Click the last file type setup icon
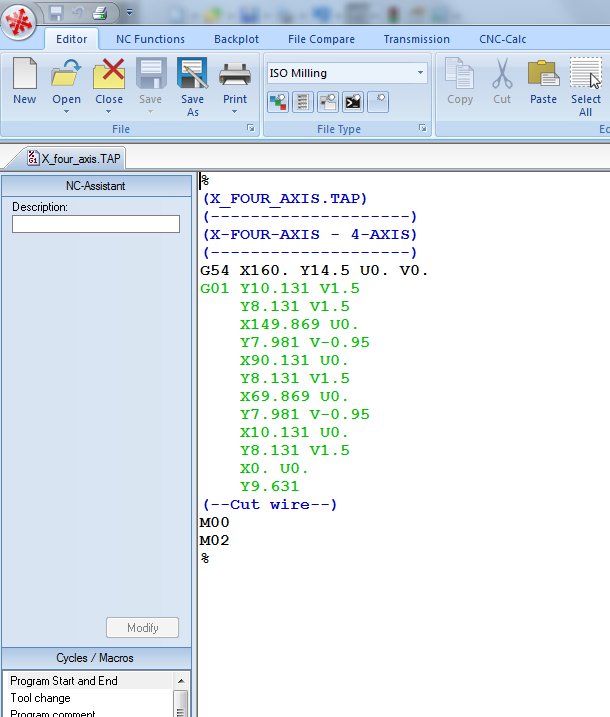 click(378, 102)
